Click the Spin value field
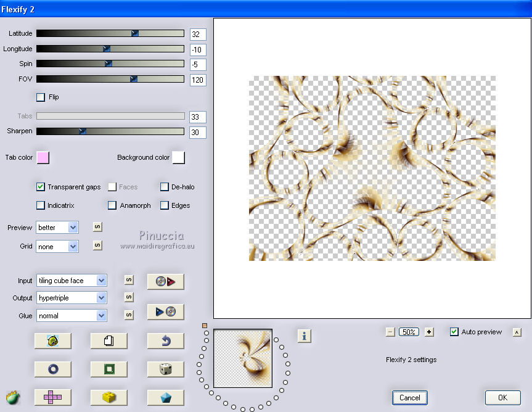 [198, 65]
